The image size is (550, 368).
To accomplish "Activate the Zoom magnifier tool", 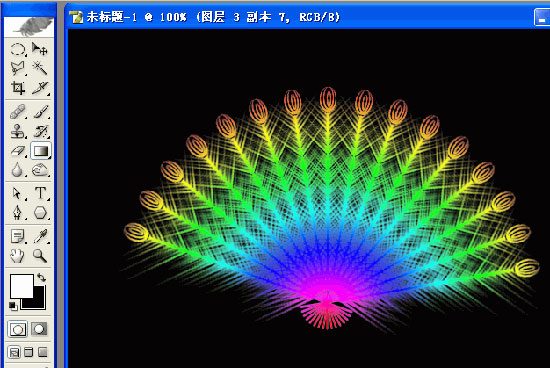I will [40, 256].
